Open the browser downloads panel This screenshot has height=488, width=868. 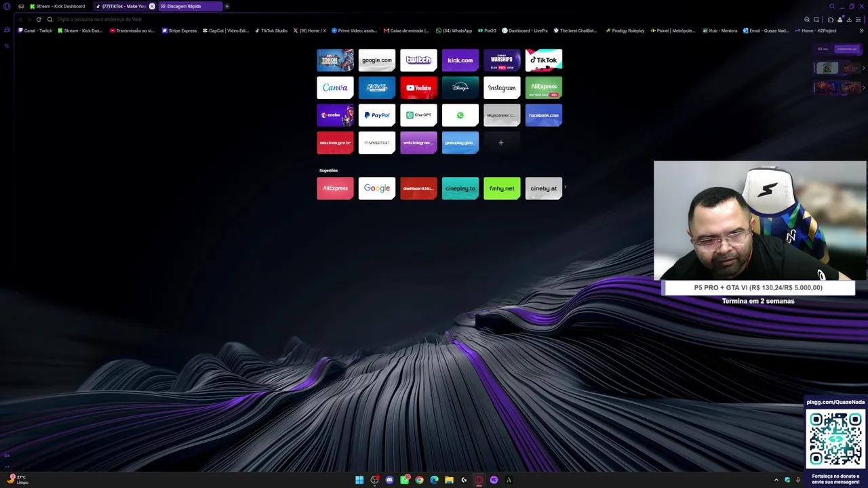[x=849, y=19]
